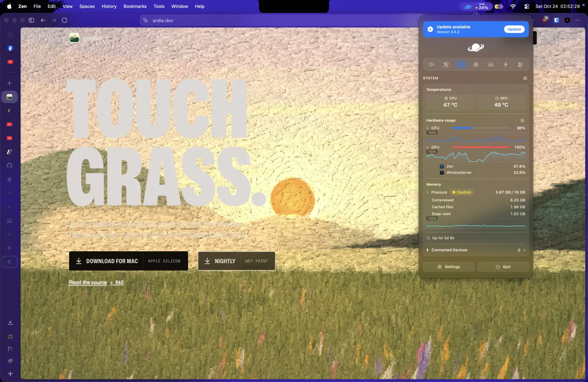588x382 pixels.
Task: Expand the memory Pressure row
Action: (476, 192)
